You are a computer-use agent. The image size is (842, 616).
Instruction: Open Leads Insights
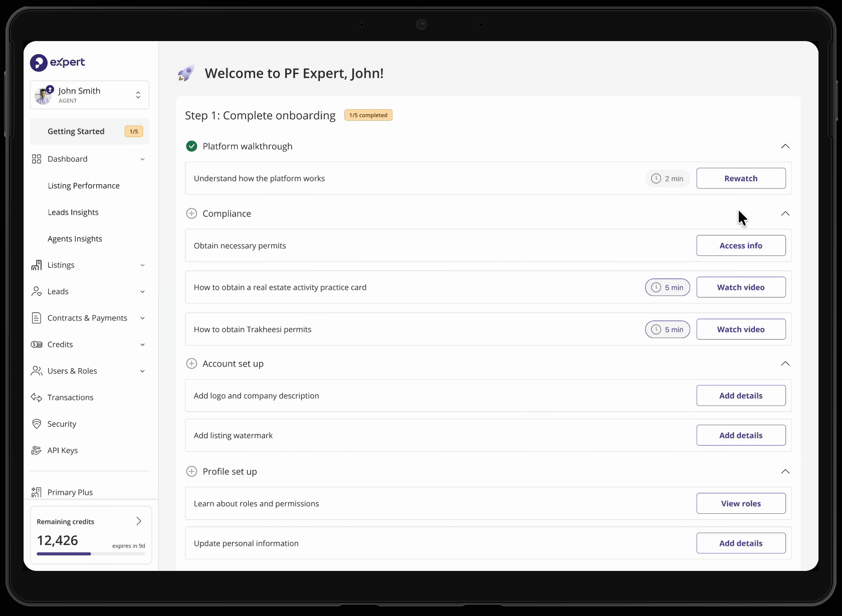click(73, 212)
